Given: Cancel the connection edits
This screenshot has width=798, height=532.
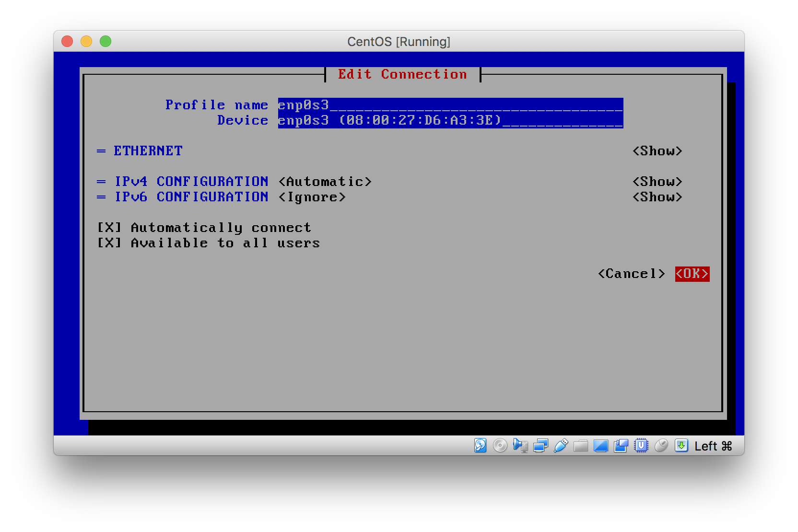Looking at the screenshot, I should pyautogui.click(x=631, y=274).
